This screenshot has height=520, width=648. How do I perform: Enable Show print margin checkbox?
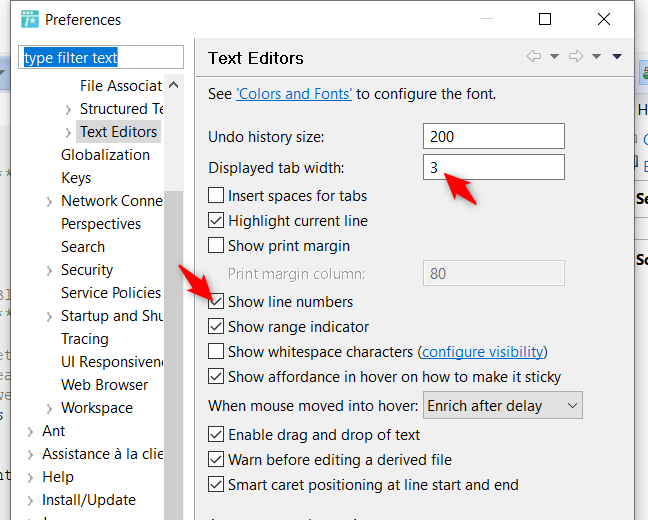[x=216, y=245]
